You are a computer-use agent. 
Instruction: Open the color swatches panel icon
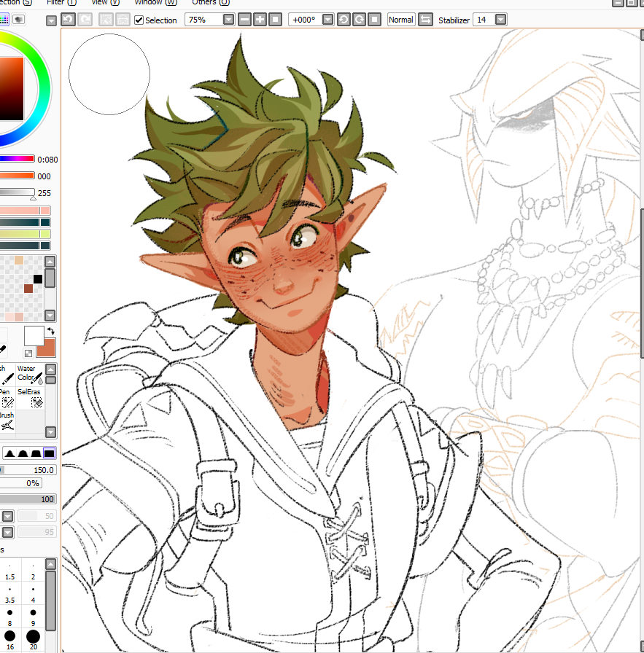pyautogui.click(x=4, y=20)
